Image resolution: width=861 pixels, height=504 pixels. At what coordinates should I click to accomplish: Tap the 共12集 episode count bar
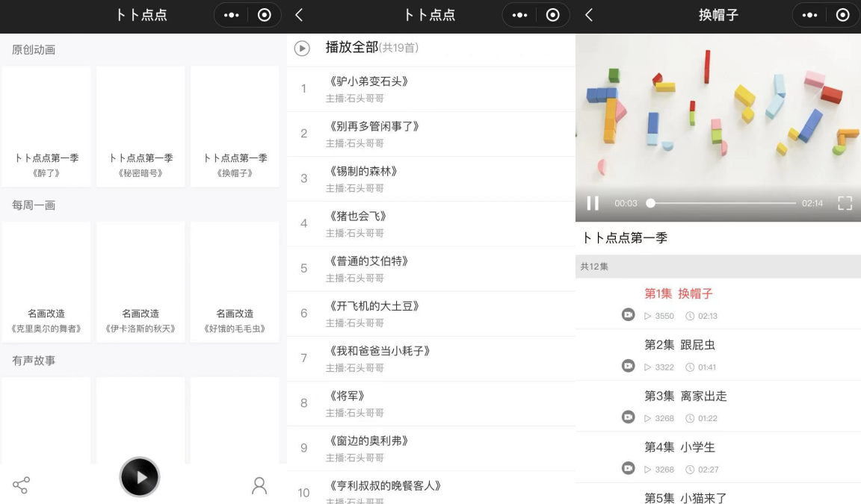tap(718, 267)
